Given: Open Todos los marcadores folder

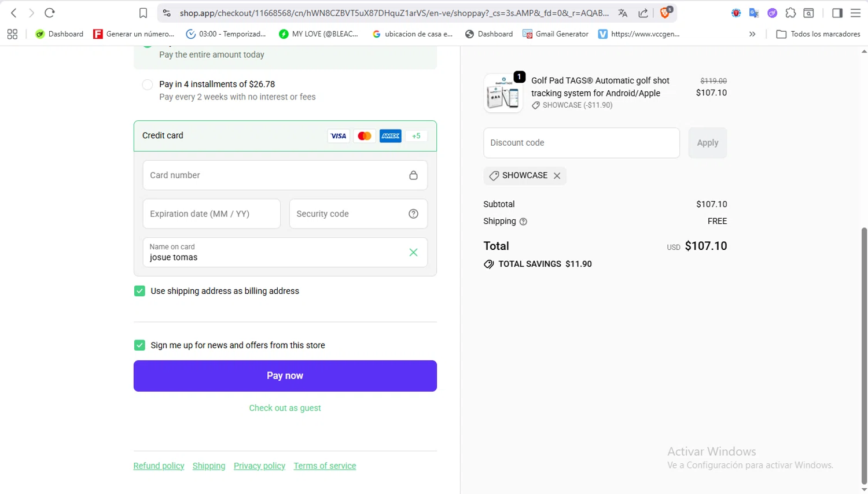Looking at the screenshot, I should [818, 34].
